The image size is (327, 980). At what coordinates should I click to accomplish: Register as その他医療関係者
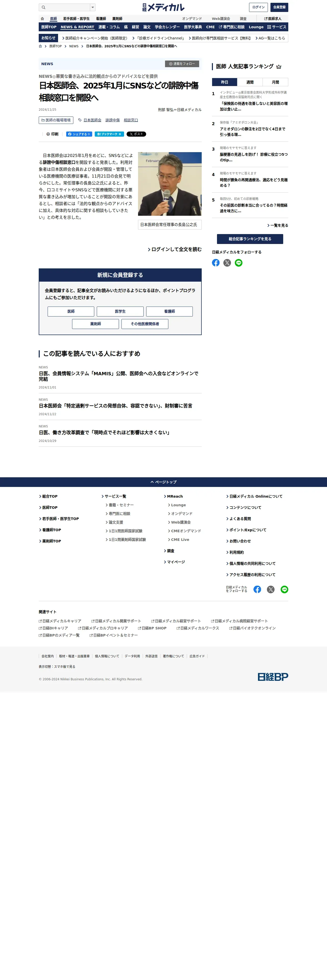point(145,324)
